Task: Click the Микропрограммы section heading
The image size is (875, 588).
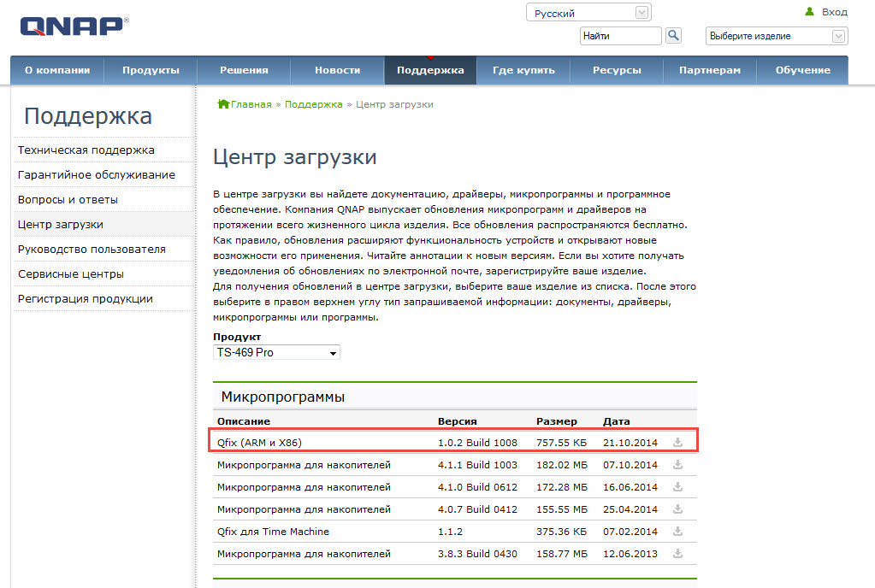Action: (283, 397)
